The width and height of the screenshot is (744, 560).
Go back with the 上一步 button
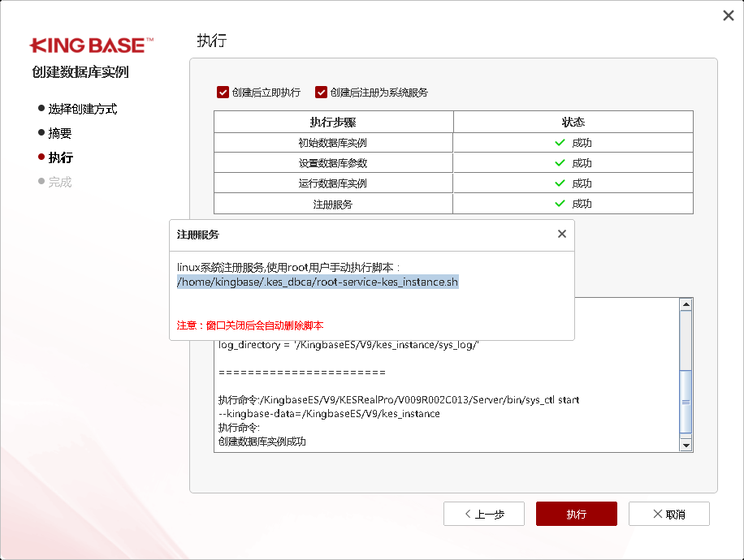[484, 514]
